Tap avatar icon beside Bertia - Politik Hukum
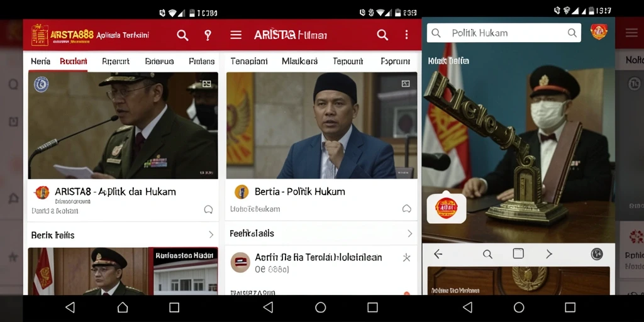 coord(241,192)
